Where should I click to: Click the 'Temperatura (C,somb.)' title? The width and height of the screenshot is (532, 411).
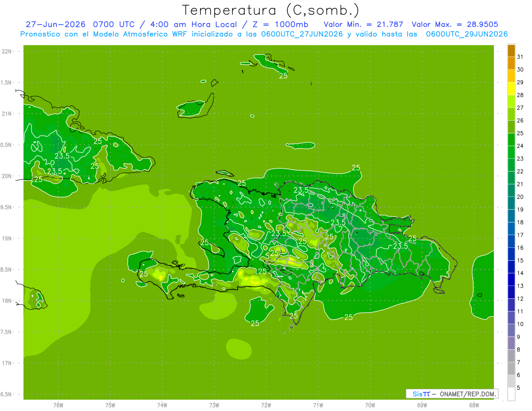pos(270,10)
